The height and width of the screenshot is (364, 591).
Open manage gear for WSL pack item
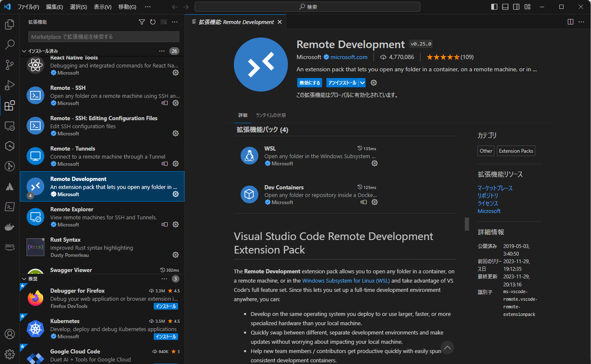(x=374, y=163)
